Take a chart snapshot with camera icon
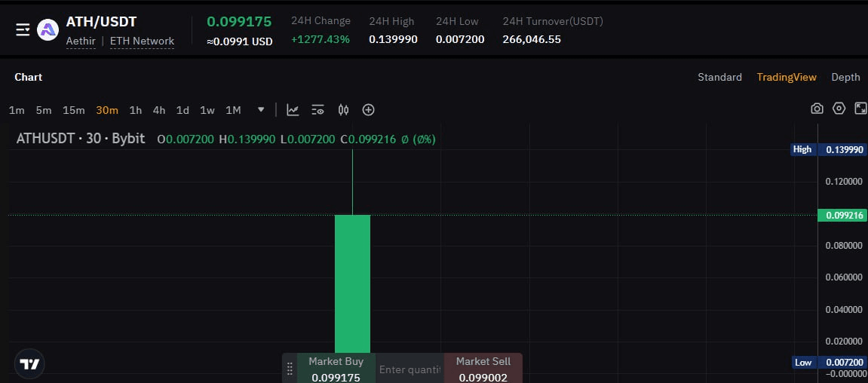Image resolution: width=868 pixels, height=383 pixels. coord(817,109)
